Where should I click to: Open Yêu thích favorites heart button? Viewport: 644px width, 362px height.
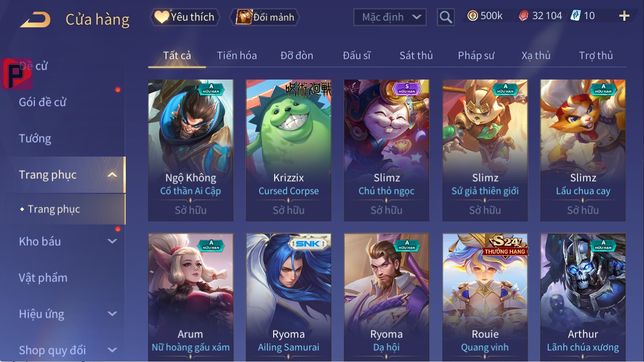pyautogui.click(x=185, y=17)
